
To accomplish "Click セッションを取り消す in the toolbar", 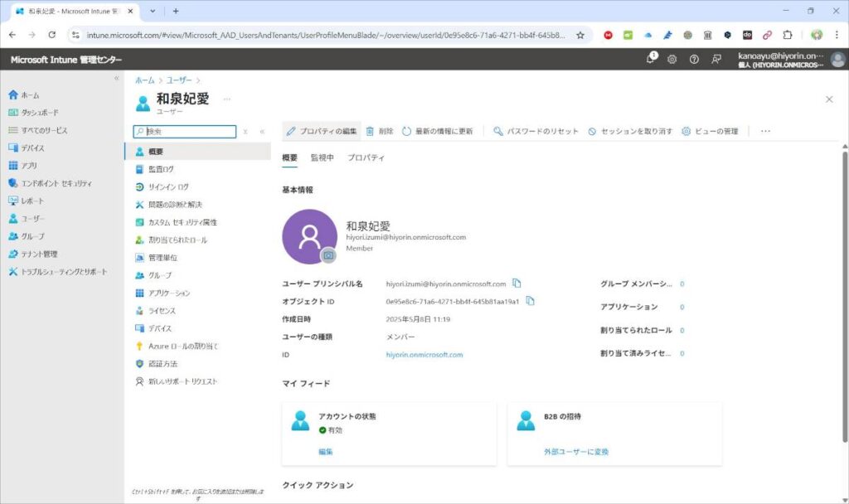I will pos(630,131).
